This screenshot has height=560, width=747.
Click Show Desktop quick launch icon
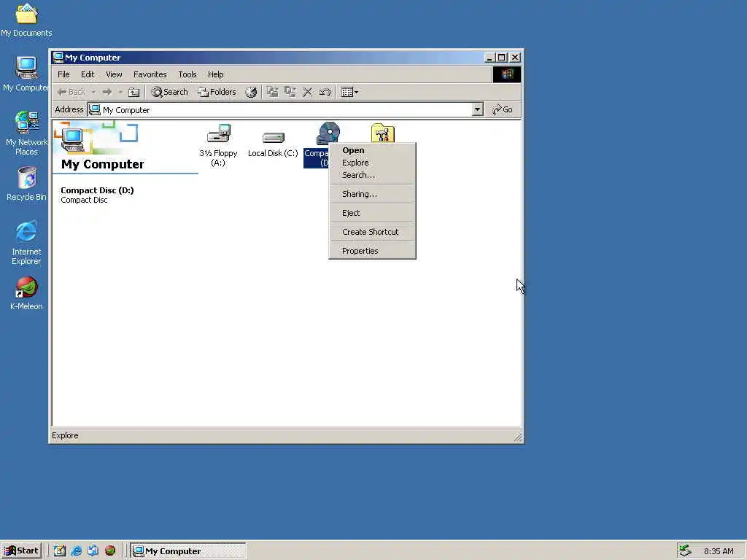click(x=60, y=551)
